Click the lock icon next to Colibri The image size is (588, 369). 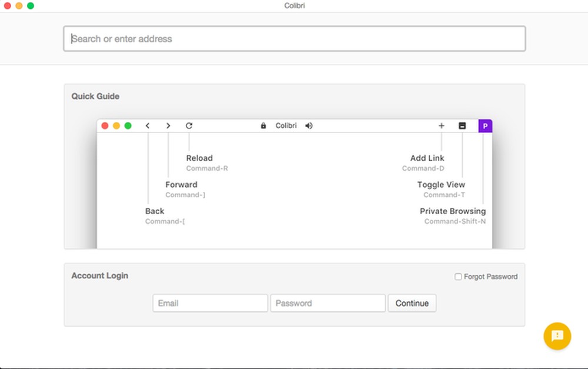[263, 125]
